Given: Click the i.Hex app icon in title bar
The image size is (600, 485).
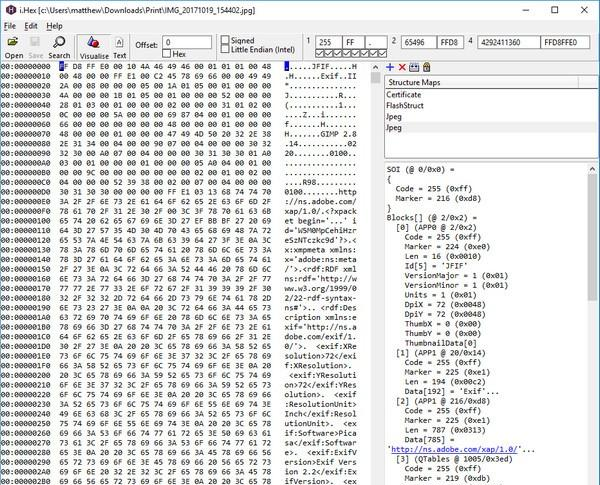Looking at the screenshot, I should tap(11, 10).
